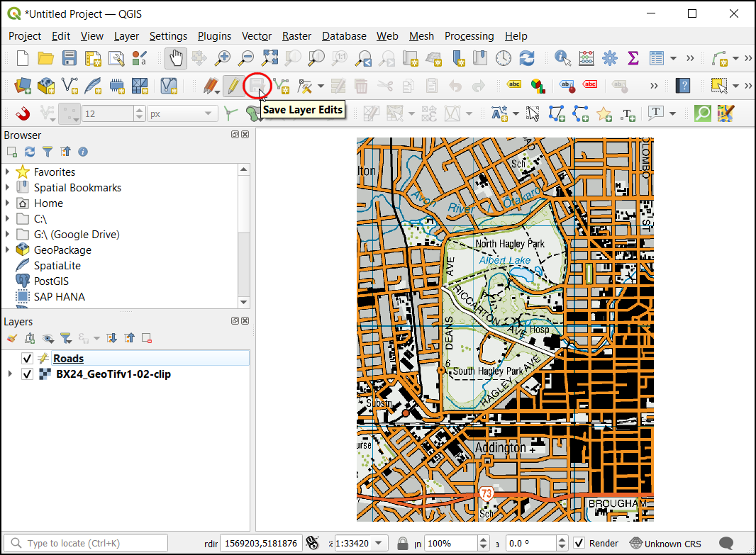Enable snapping with the red magnet icon
The image size is (756, 555).
pyautogui.click(x=23, y=113)
